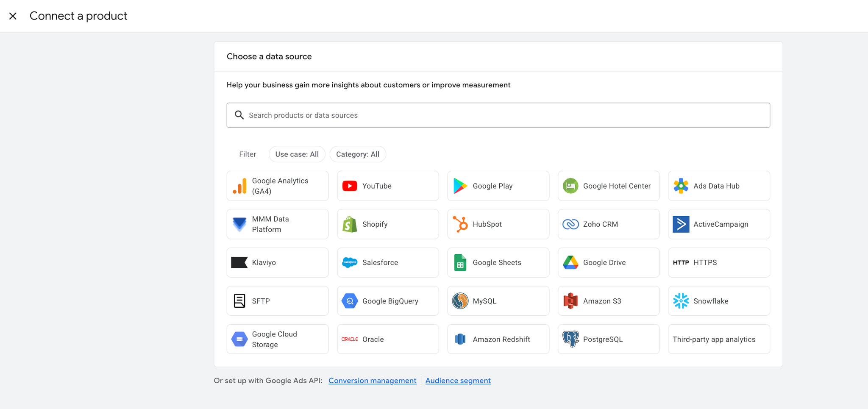Click the PostgreSQL elephant icon

570,339
